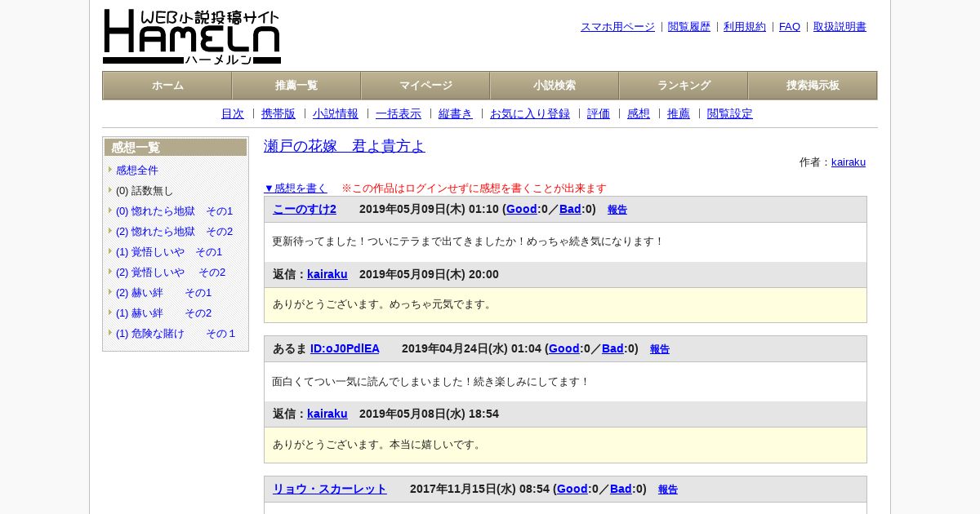Open the 捜索掲示板 menu tab

pos(813,86)
